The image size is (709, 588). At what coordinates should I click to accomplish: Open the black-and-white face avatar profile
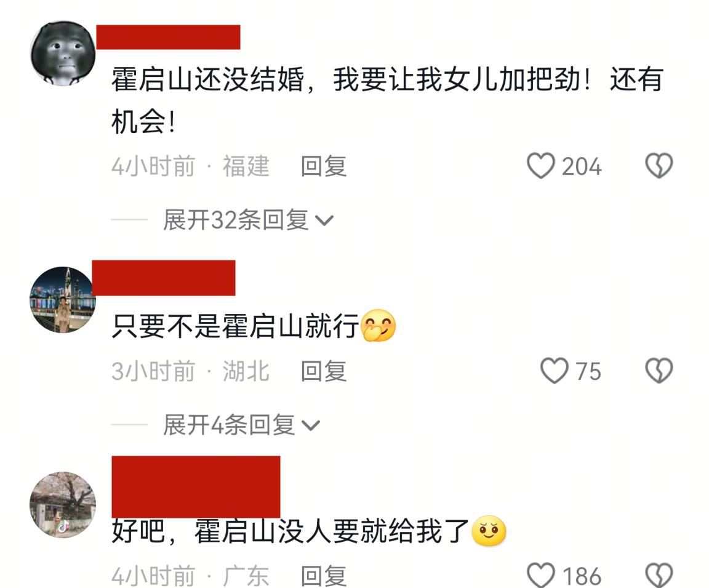(63, 53)
